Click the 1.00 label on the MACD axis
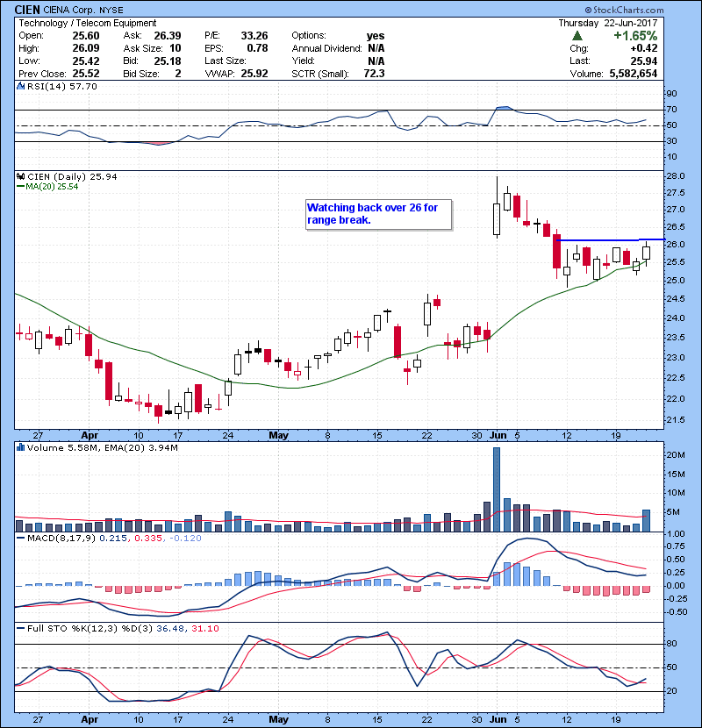The image size is (702, 728). click(676, 534)
